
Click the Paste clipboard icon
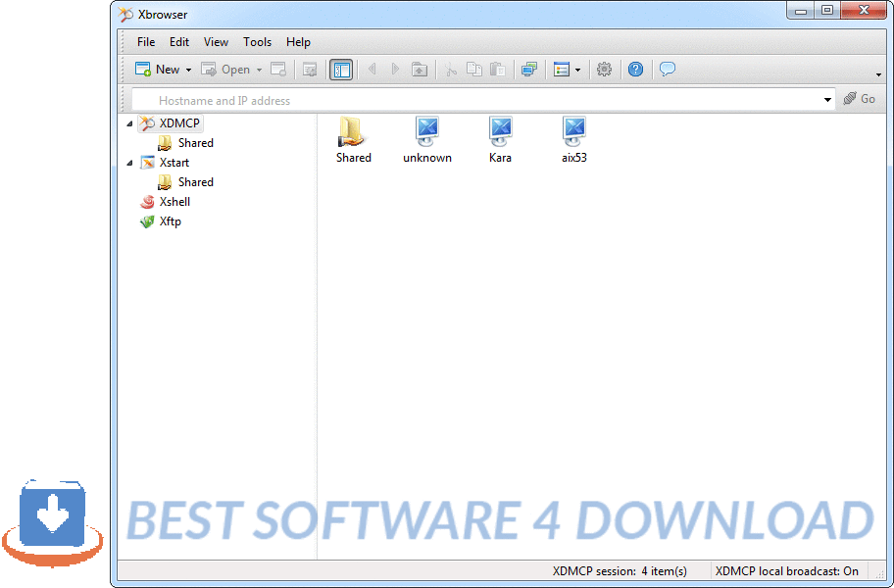[x=497, y=70]
